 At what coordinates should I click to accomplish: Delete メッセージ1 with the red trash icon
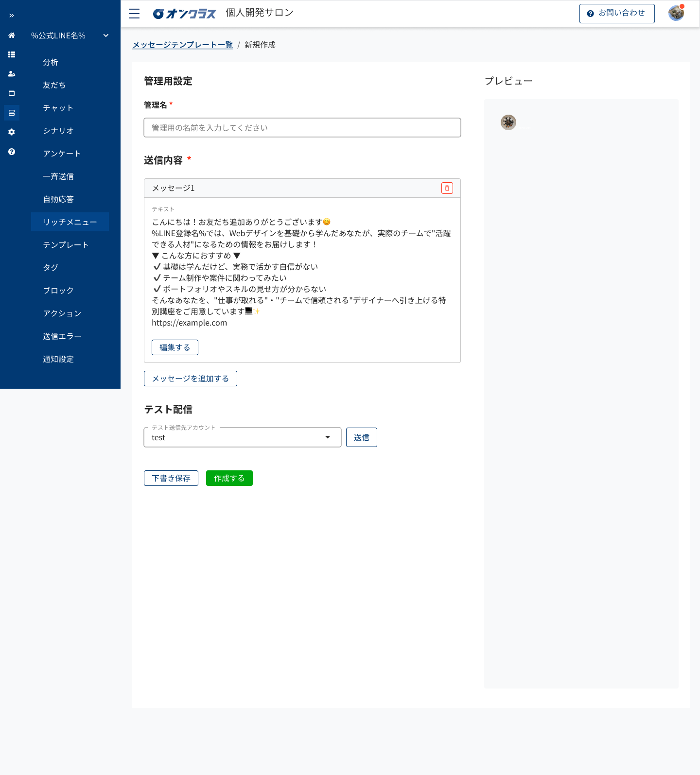coord(447,188)
